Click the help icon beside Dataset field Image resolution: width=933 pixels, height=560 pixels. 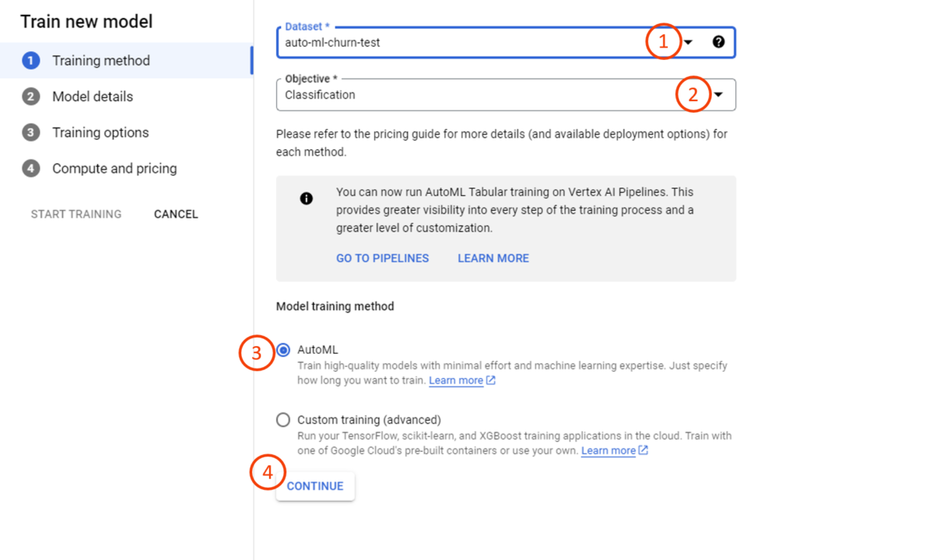click(x=718, y=42)
